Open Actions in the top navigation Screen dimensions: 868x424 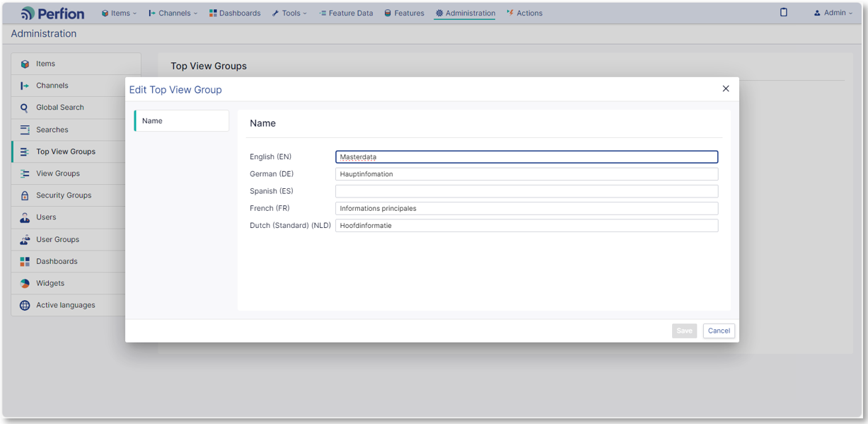click(x=524, y=13)
